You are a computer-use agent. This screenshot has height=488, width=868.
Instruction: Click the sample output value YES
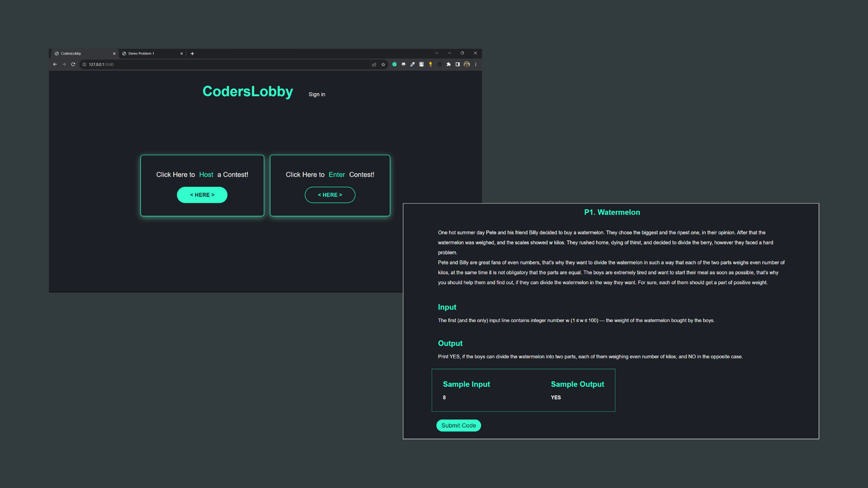tap(556, 398)
